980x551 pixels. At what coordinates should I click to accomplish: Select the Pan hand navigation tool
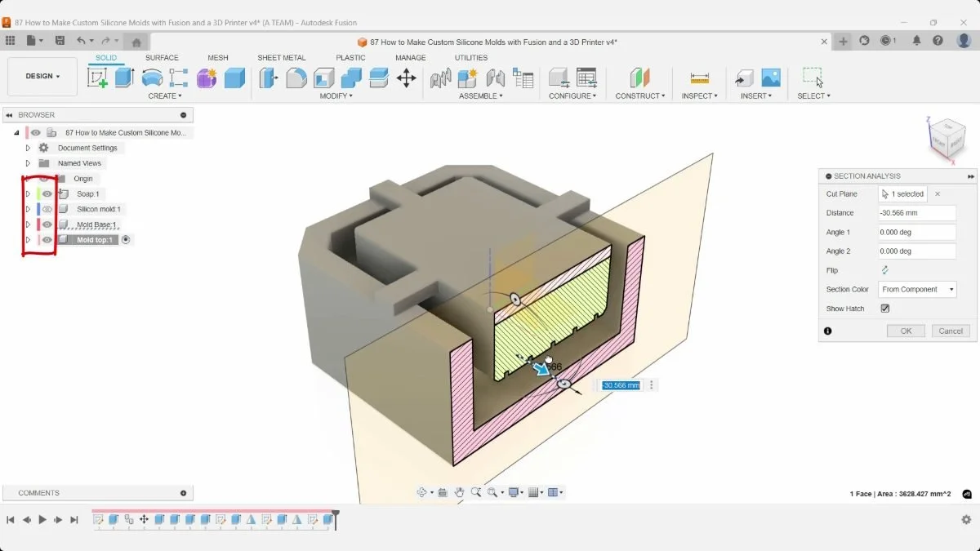460,492
